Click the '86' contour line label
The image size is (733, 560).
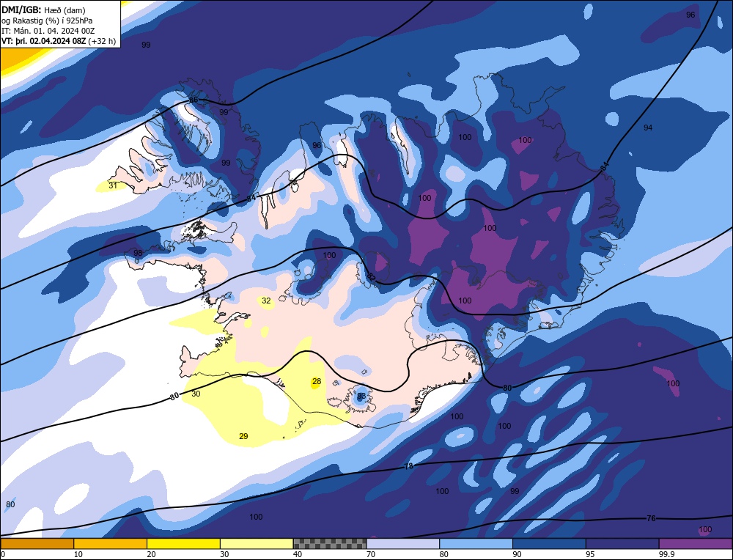pos(194,100)
